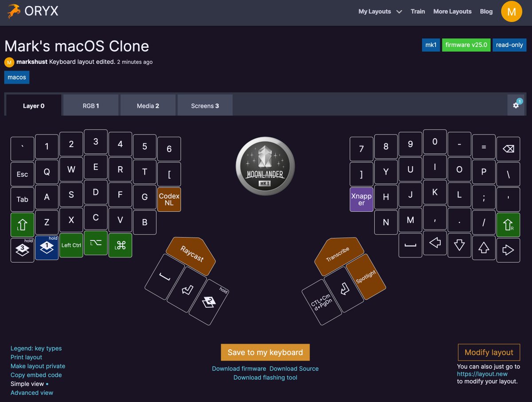The image size is (532, 402).
Task: Select the Esc key
Action: [22, 174]
